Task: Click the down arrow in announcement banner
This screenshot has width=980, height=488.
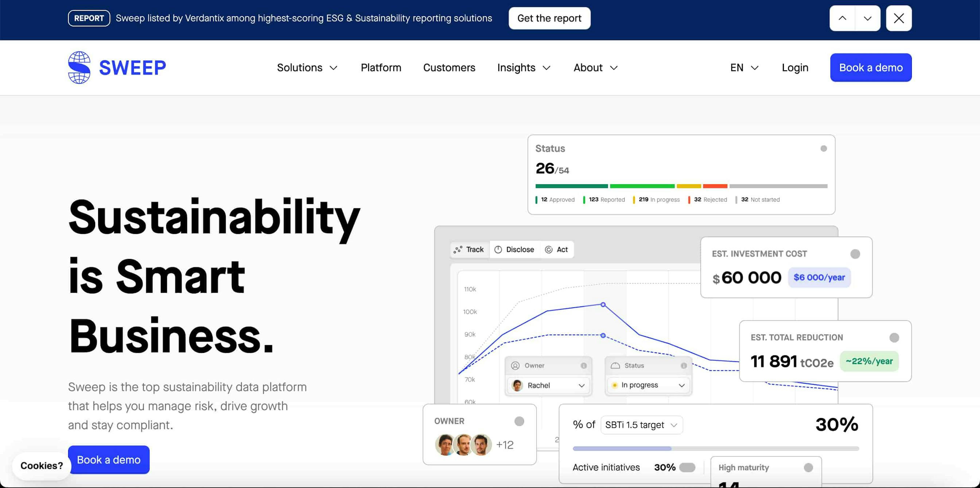Action: [x=867, y=18]
